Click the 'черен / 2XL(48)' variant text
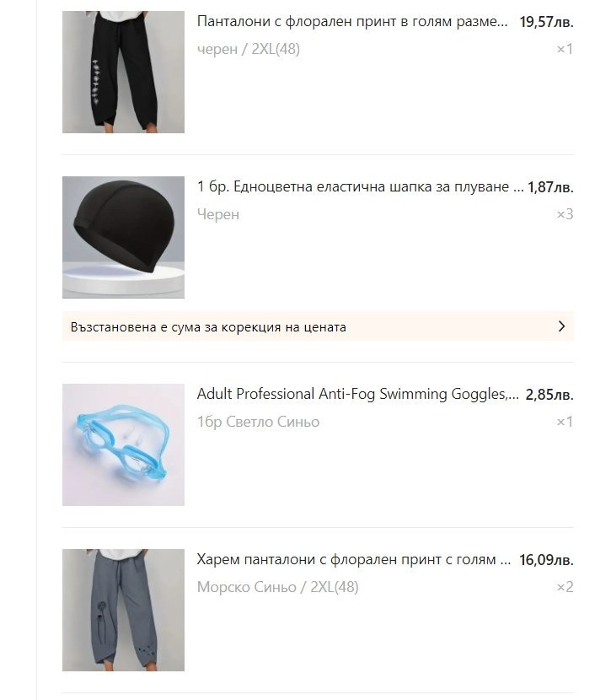 [x=249, y=49]
